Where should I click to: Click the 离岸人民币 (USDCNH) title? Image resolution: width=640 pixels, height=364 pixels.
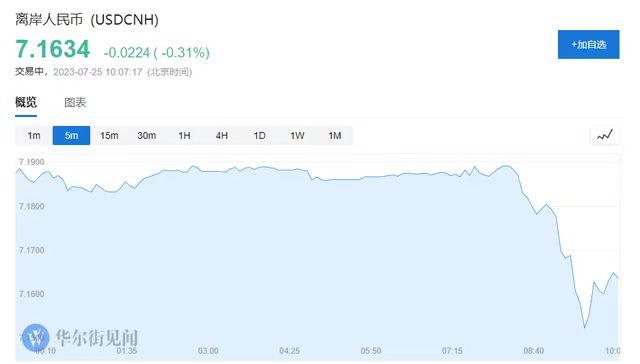pos(87,20)
